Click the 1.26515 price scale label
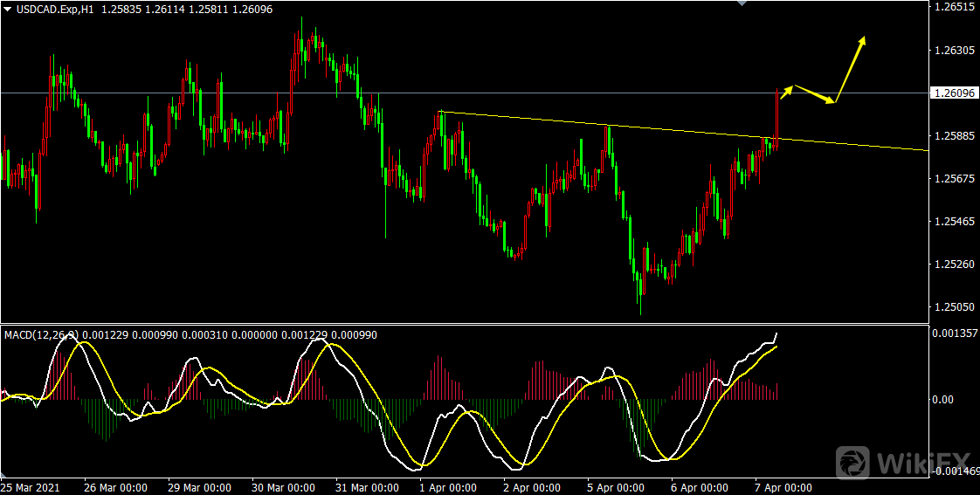Image resolution: width=980 pixels, height=495 pixels. (954, 7)
